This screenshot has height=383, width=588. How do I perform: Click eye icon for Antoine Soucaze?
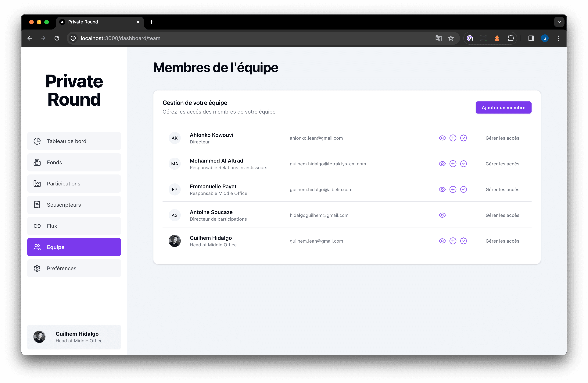442,215
